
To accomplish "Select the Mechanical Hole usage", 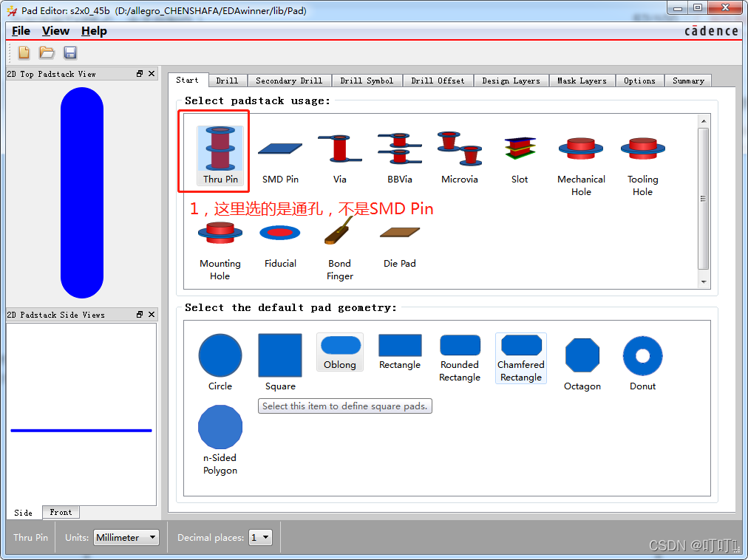I will point(581,166).
